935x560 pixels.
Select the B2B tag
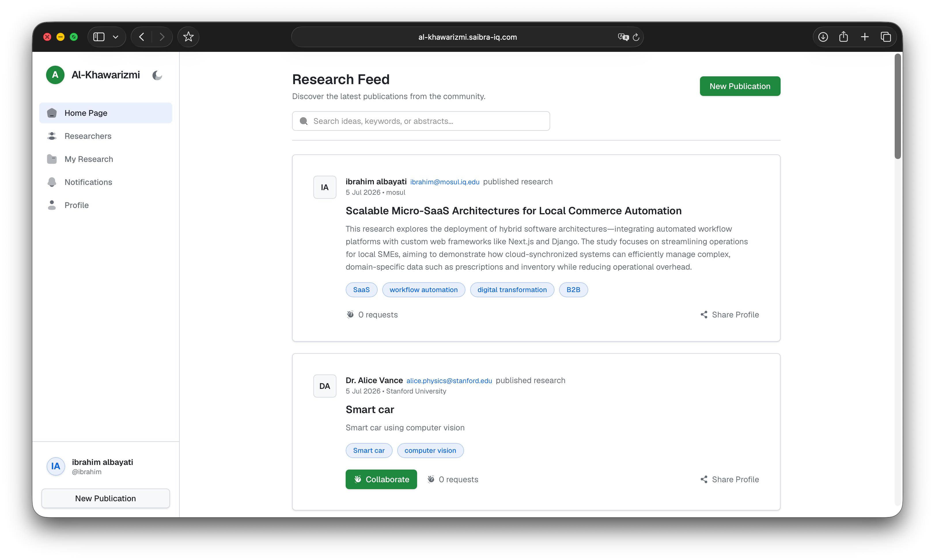[573, 290]
